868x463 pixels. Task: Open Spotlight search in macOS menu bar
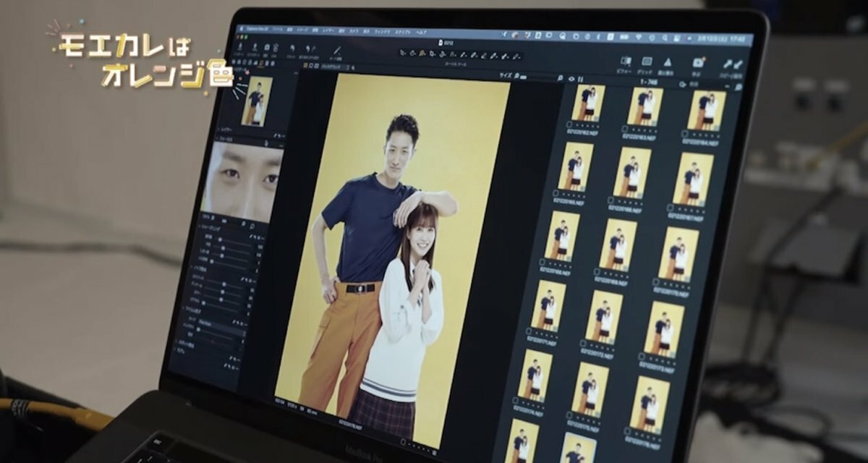(664, 38)
